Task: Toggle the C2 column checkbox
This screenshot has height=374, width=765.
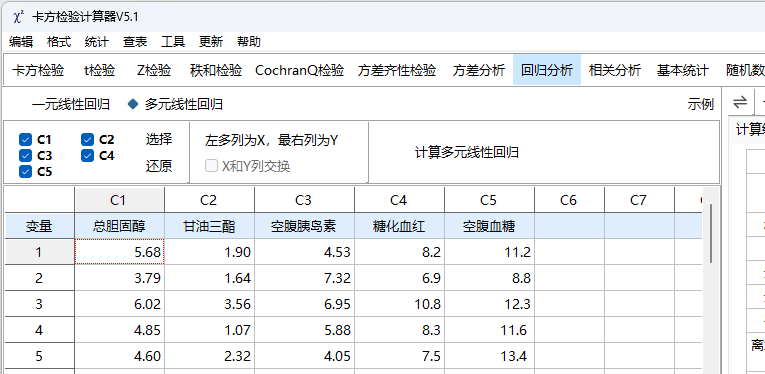Action: [87, 140]
